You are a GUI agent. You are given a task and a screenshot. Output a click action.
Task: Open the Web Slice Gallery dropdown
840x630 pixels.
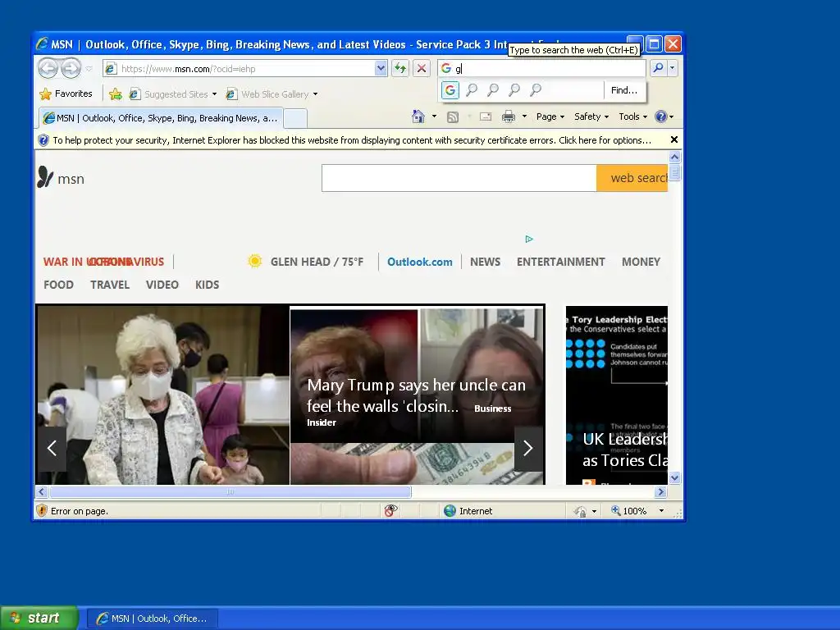(x=272, y=94)
